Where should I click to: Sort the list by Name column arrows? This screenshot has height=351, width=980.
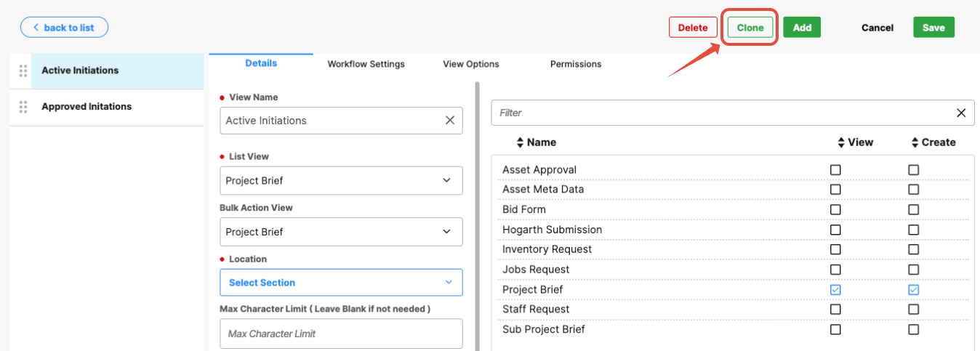tap(520, 142)
